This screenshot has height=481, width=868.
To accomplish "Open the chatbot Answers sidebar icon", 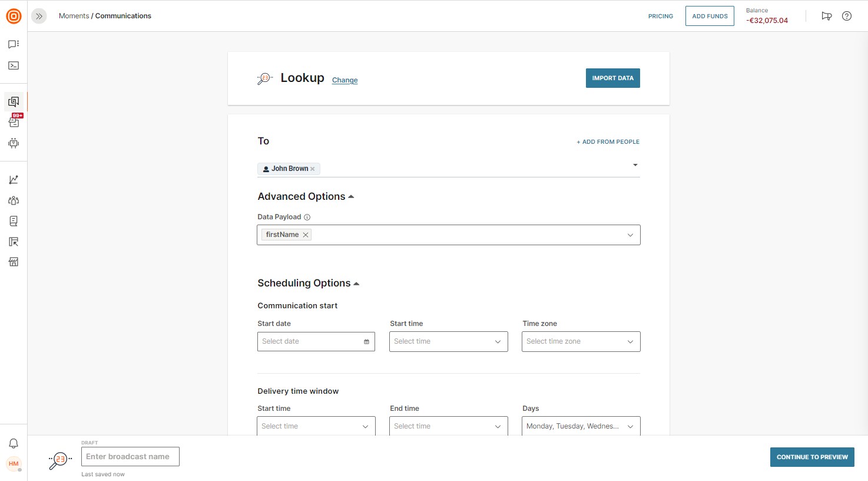I will click(x=14, y=143).
